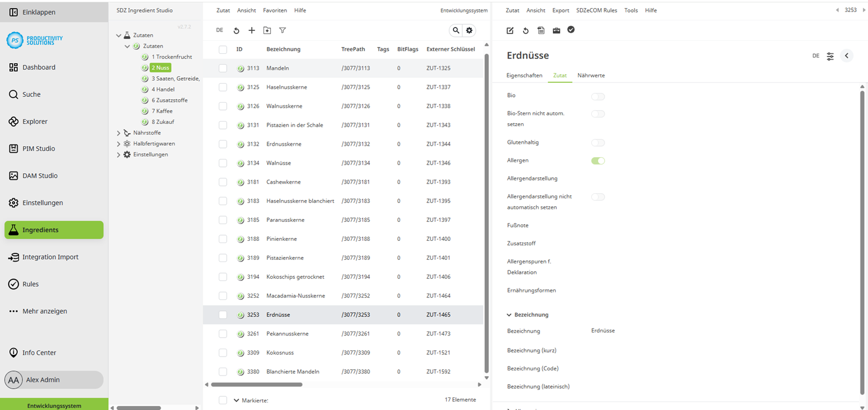
Task: Enable the Bio toggle for Erdnüsse
Action: (598, 96)
